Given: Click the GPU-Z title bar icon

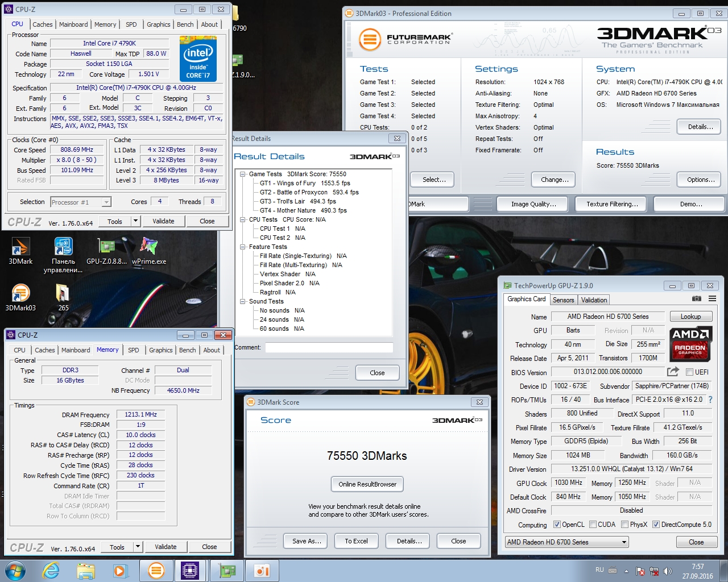Looking at the screenshot, I should (x=507, y=285).
